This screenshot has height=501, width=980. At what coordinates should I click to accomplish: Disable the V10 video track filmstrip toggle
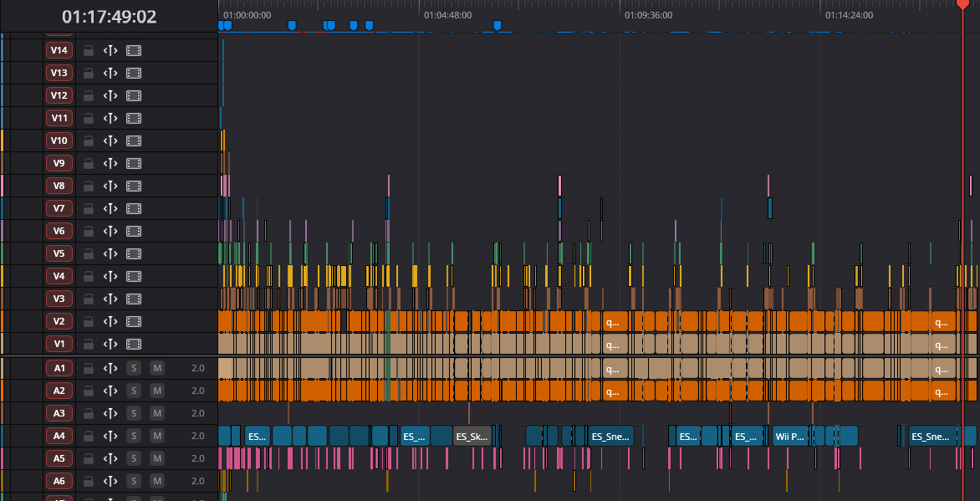(x=134, y=141)
